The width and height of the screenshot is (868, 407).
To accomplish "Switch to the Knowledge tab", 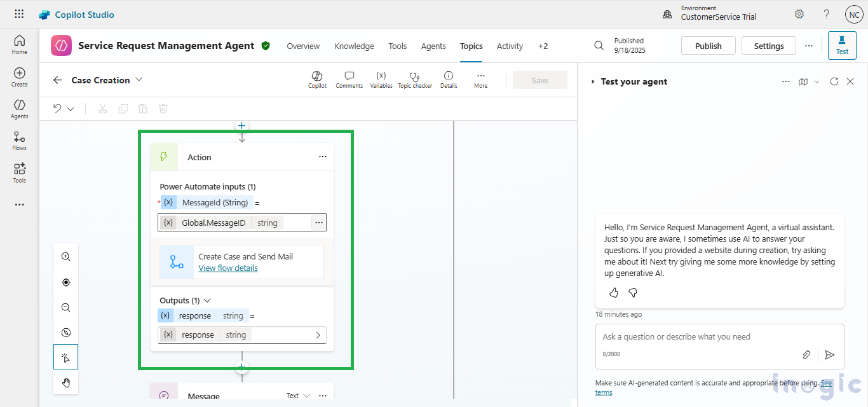I will [354, 46].
